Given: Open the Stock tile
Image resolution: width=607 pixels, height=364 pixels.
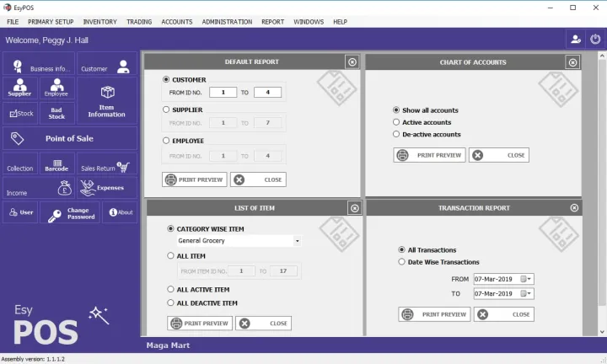Looking at the screenshot, I should coord(20,114).
